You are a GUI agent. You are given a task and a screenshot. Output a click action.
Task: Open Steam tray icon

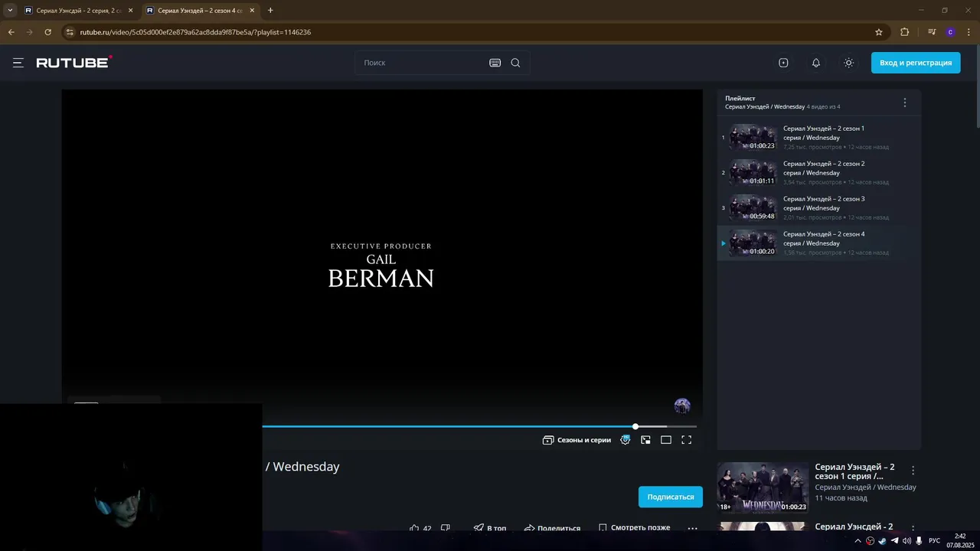tap(882, 541)
